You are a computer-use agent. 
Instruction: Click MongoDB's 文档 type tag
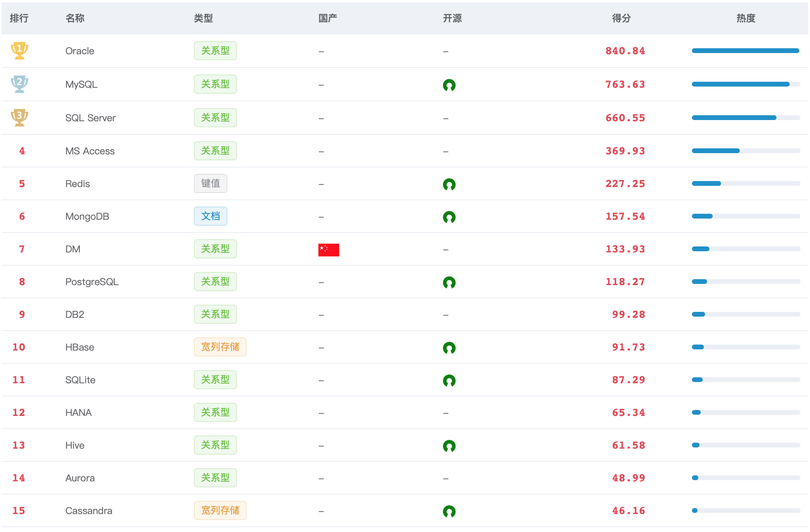click(x=210, y=216)
